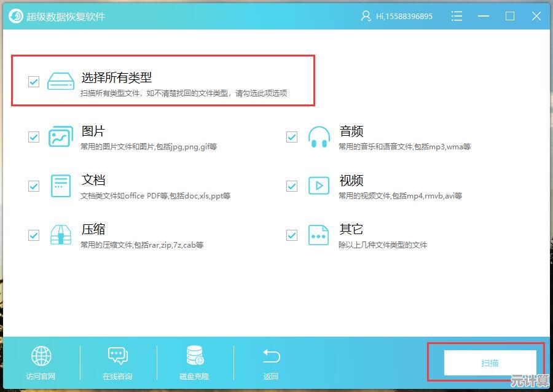Click the video play icon
The image size is (553, 392).
coord(319,186)
